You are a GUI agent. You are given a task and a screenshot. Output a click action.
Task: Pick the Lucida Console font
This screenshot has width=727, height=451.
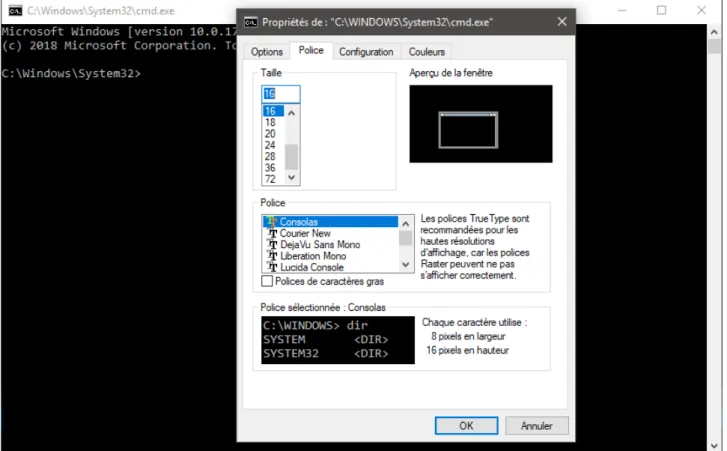[x=331, y=267]
